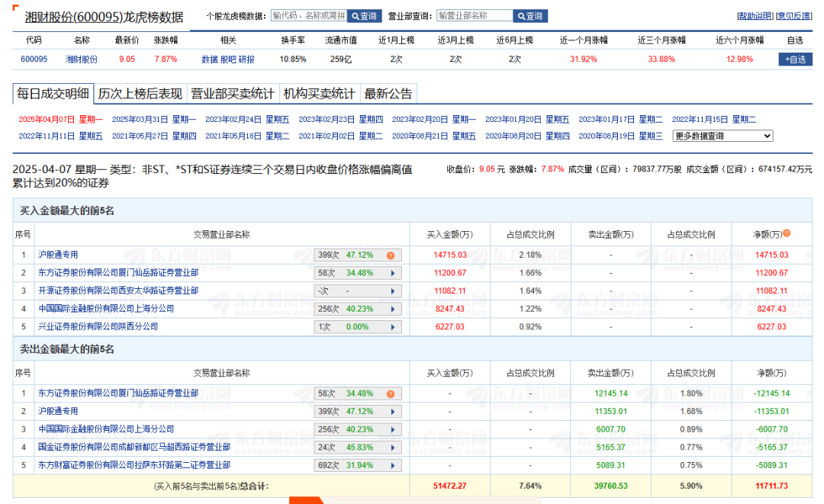
Task: Click the one-month gain value 31.92%
Action: tap(584, 59)
